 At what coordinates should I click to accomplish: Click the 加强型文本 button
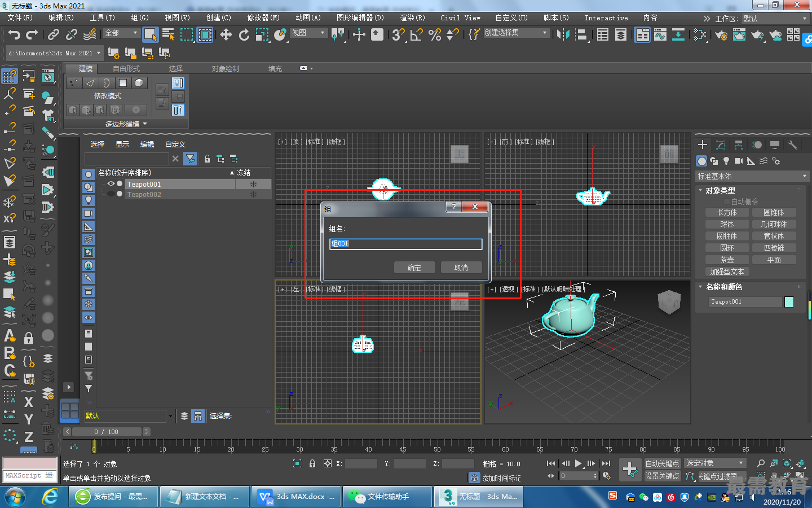pyautogui.click(x=727, y=271)
